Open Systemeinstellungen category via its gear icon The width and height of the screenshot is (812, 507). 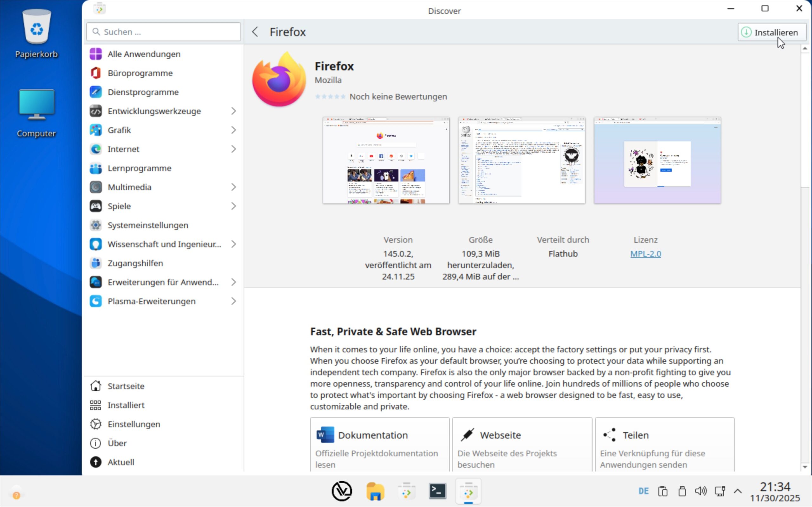(x=95, y=225)
